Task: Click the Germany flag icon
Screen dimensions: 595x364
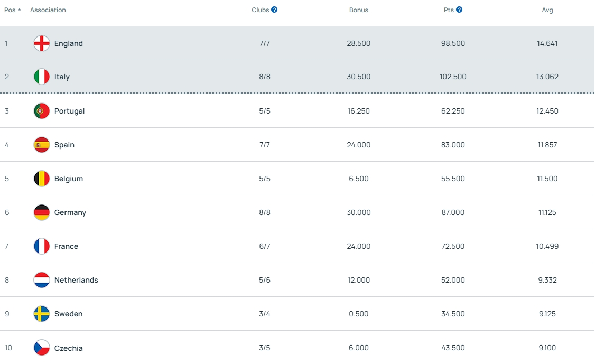Action: (x=42, y=212)
